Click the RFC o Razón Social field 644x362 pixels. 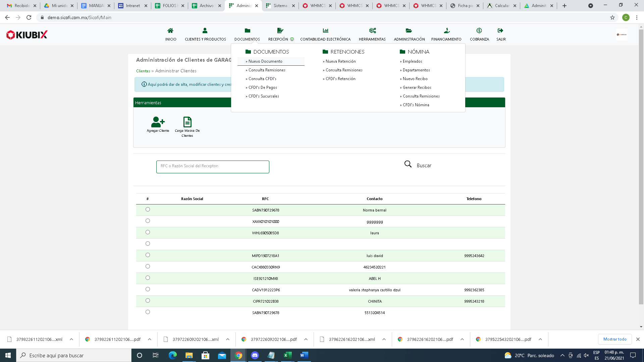click(x=213, y=167)
